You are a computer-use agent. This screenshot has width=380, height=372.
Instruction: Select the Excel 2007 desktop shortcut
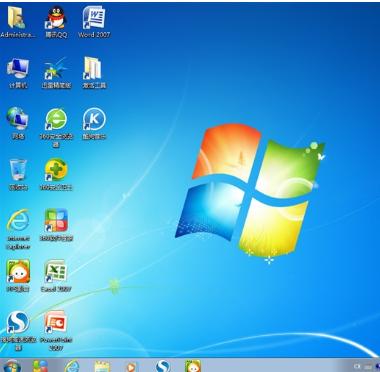click(56, 276)
